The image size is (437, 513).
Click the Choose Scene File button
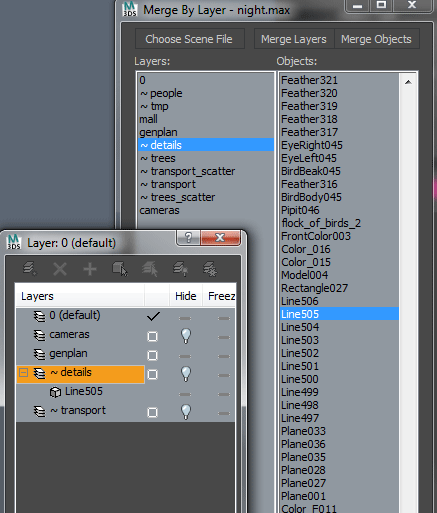(189, 39)
